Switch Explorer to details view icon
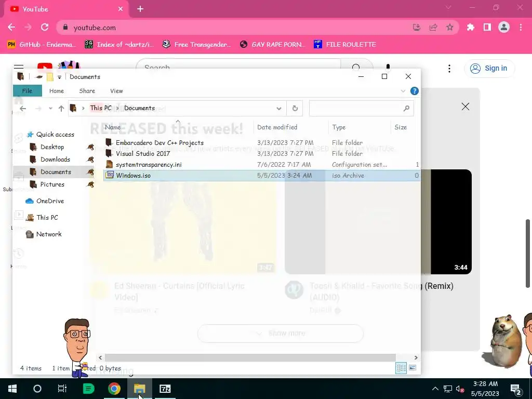532x399 pixels. pos(401,368)
